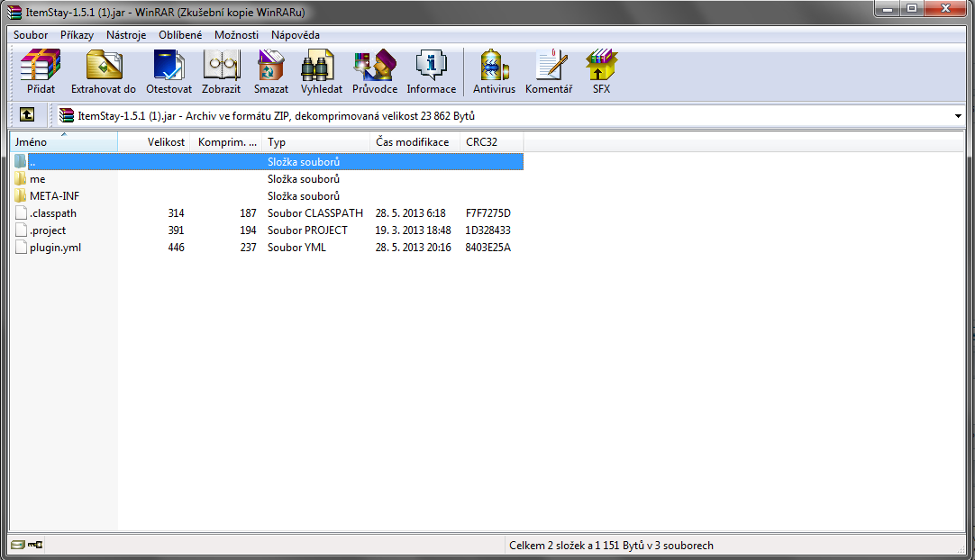This screenshot has height=560, width=975.
Task: Run the Otestovat archive test icon
Action: [x=169, y=65]
